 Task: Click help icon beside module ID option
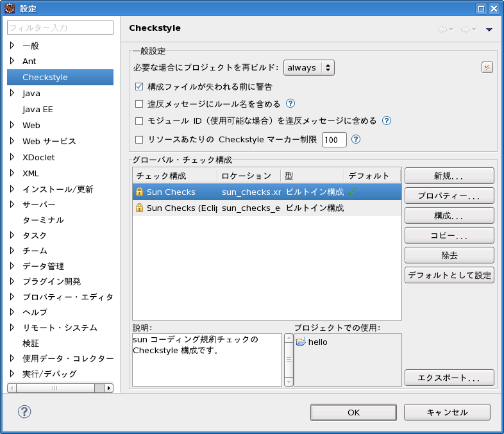click(x=387, y=121)
